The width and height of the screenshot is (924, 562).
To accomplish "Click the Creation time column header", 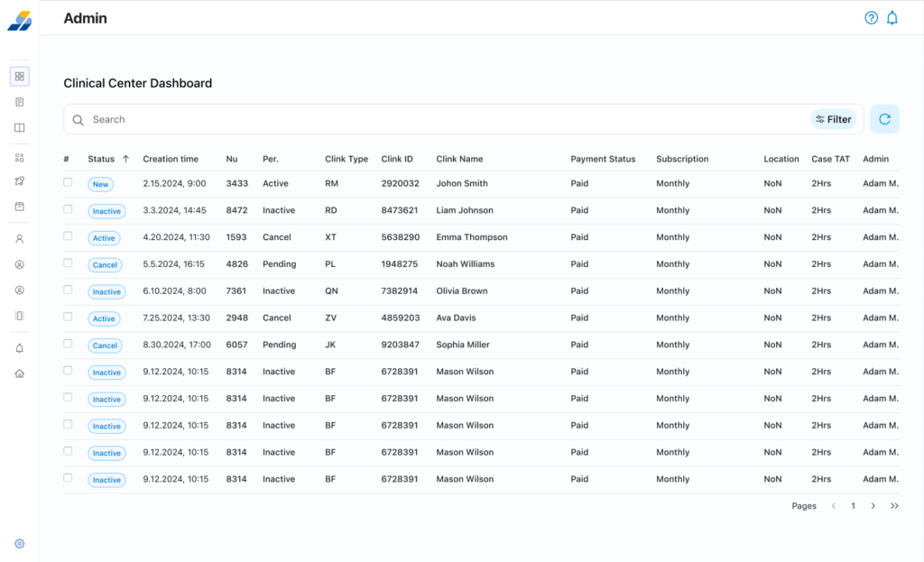I will 171,159.
